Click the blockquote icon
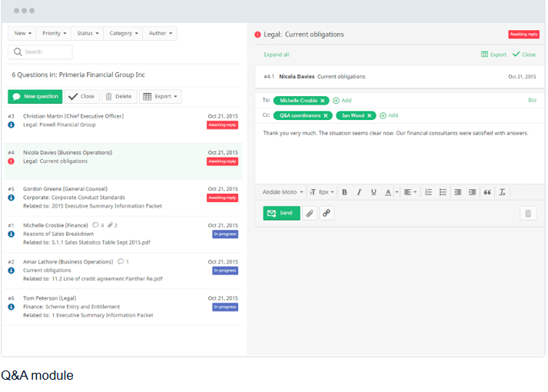Screen dimensions: 548x392 pyautogui.click(x=487, y=192)
